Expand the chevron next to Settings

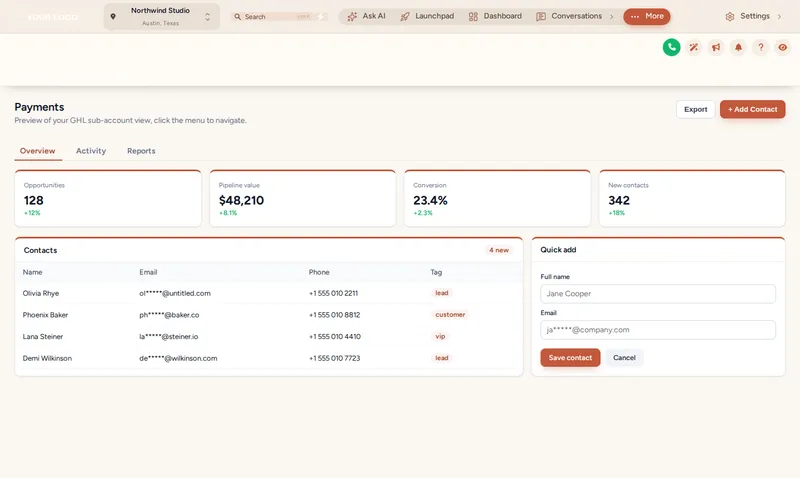(x=779, y=17)
